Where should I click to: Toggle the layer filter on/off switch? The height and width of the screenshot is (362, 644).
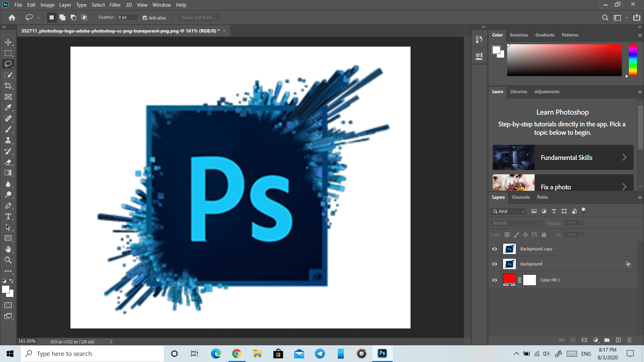(583, 211)
